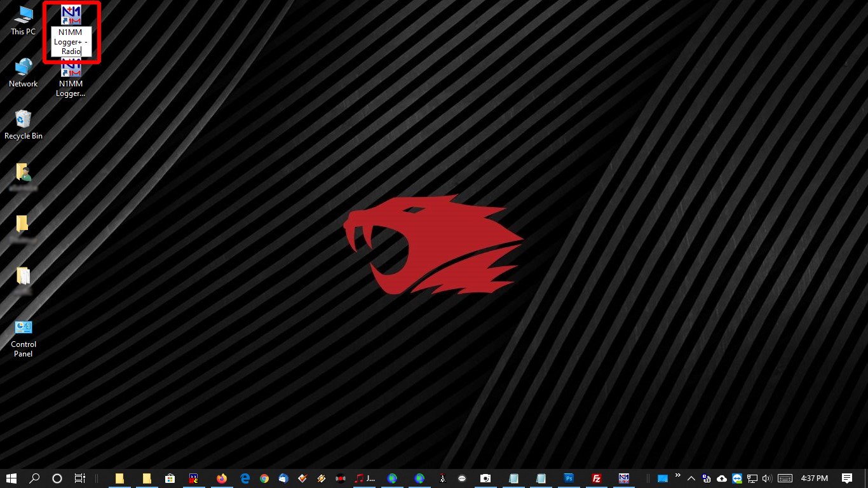Click the blue Desktop toolbar icon

[663, 478]
